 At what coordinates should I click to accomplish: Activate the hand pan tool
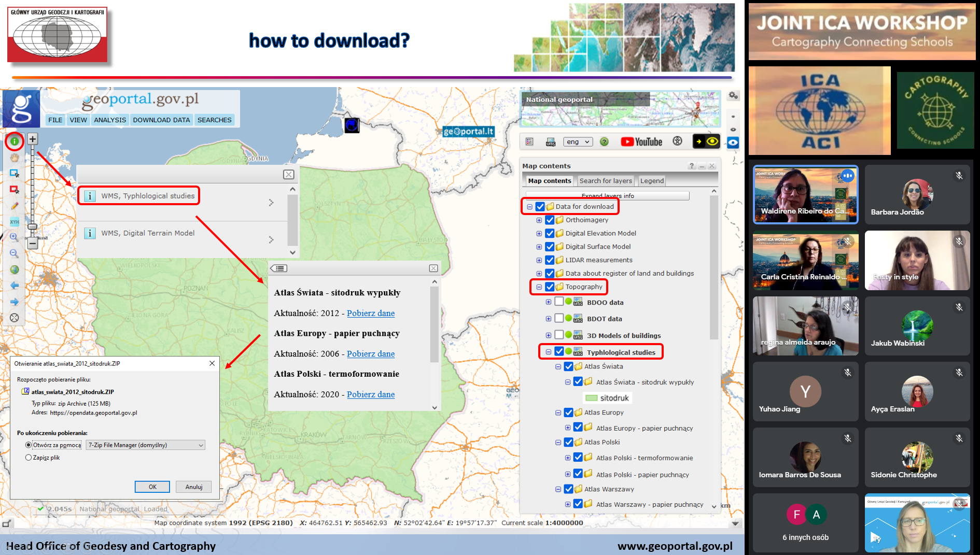click(15, 157)
